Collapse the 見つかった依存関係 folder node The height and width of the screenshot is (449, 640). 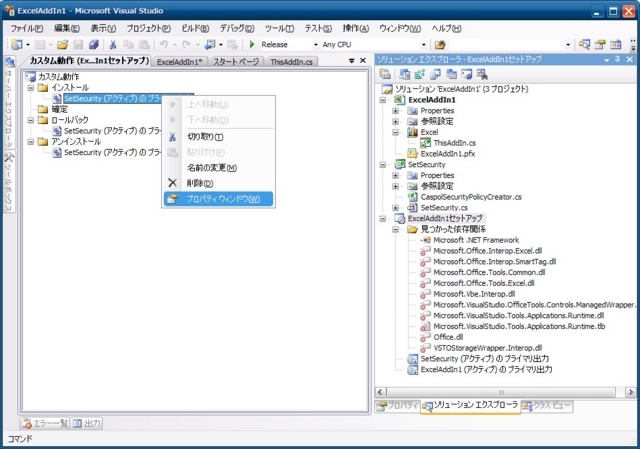396,229
